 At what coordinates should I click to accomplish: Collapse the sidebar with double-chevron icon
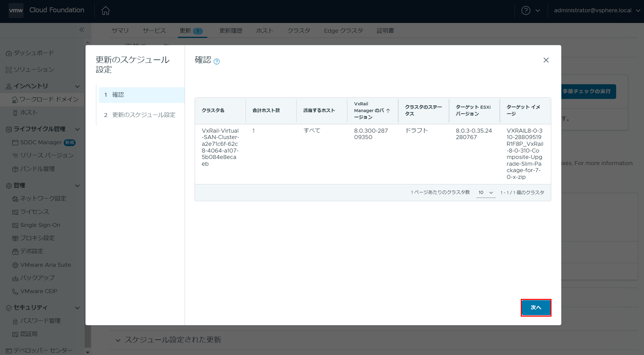[x=82, y=30]
